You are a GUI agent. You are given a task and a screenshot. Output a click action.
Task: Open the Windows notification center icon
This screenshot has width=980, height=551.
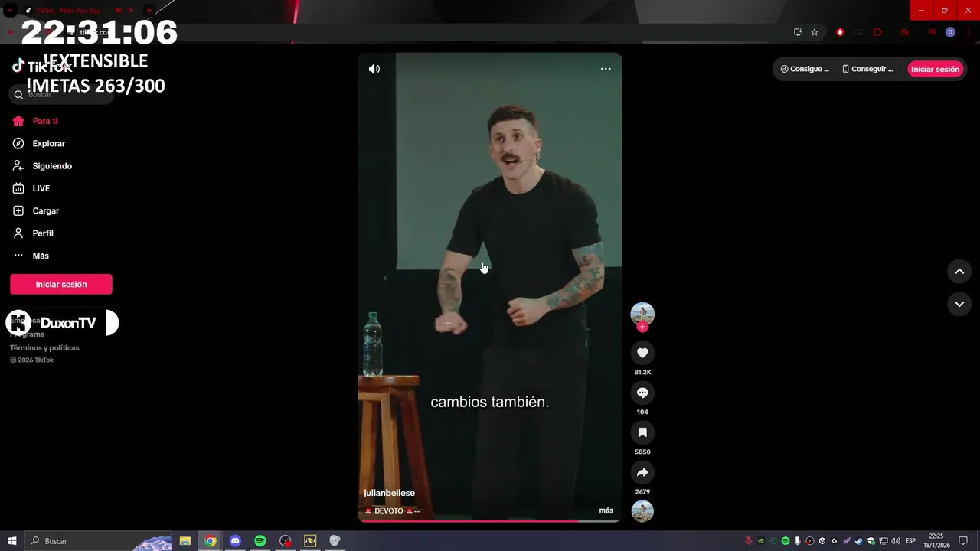coord(963,541)
